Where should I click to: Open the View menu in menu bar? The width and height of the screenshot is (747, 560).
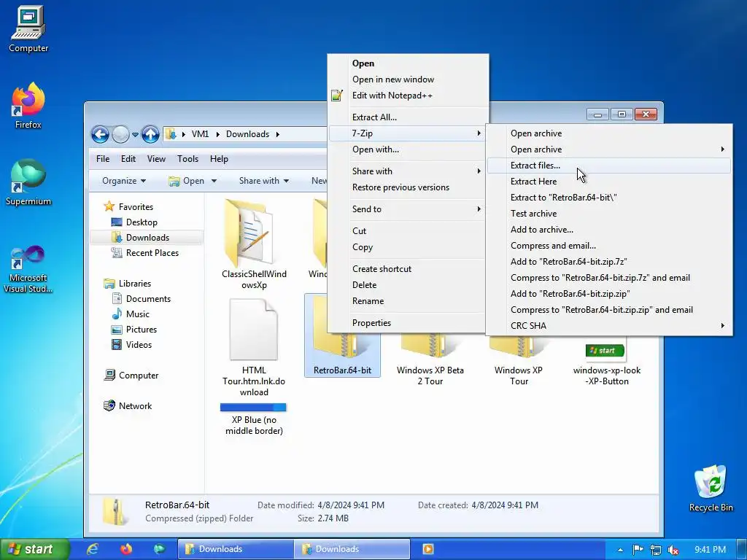(x=156, y=159)
